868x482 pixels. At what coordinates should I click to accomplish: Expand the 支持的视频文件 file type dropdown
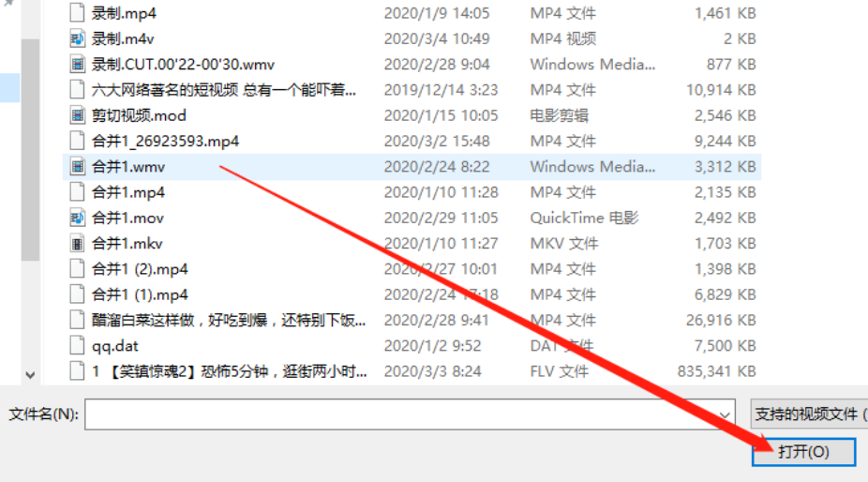click(809, 414)
